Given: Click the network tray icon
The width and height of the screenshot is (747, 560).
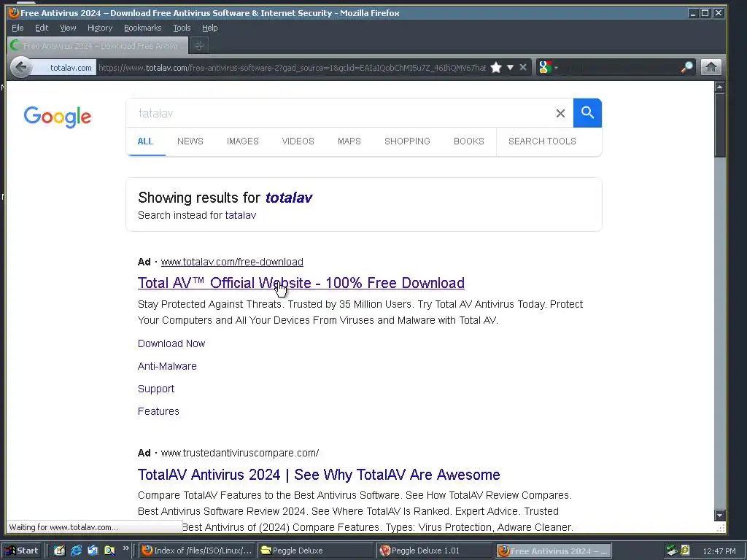Looking at the screenshot, I should tap(672, 551).
